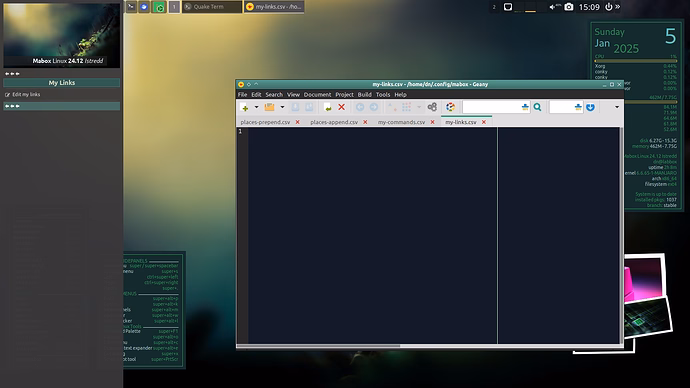The width and height of the screenshot is (690, 388).
Task: Open the Tools menu
Action: [x=383, y=95]
